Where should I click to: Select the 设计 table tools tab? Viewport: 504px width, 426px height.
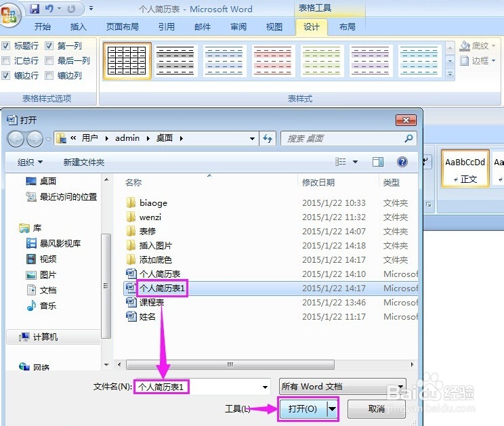(x=311, y=27)
